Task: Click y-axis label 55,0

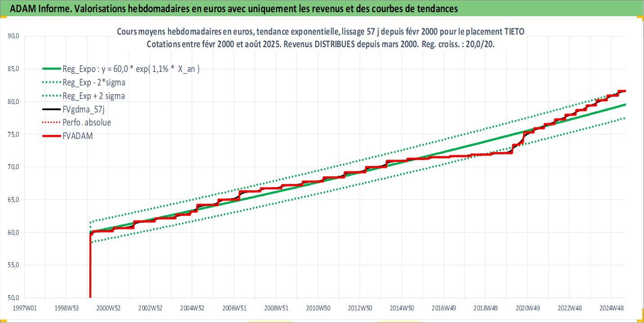Action: 14,265
